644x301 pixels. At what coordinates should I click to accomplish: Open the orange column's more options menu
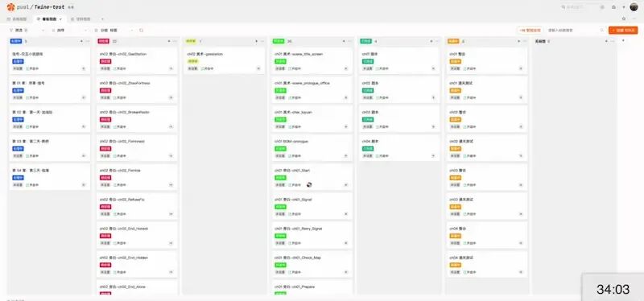pos(525,41)
